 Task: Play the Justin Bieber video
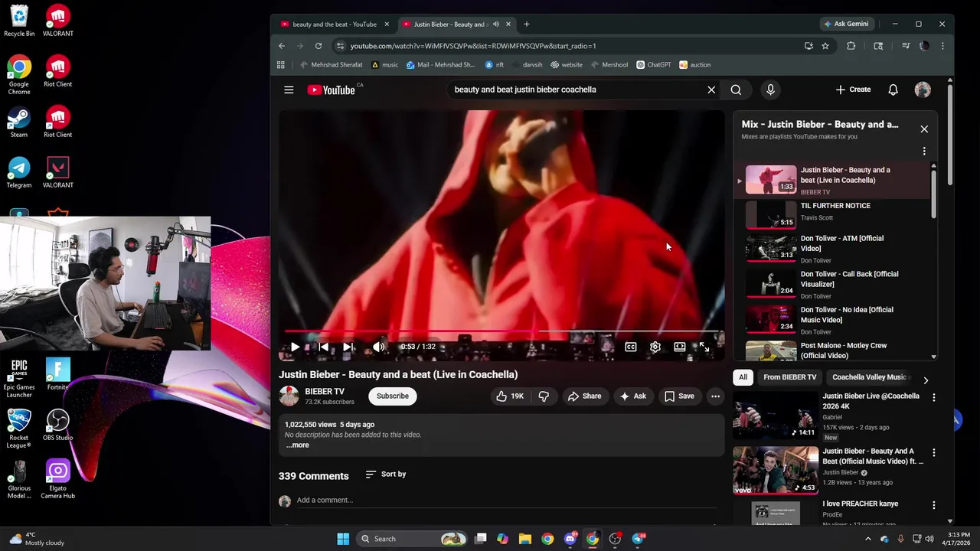(295, 347)
